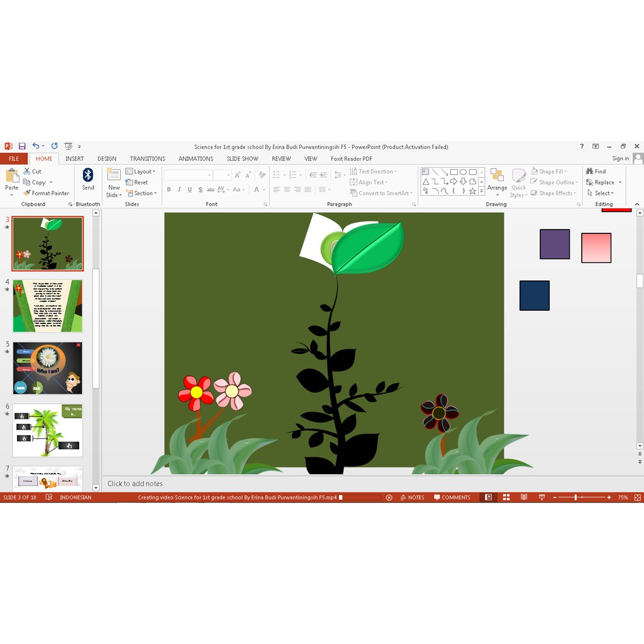This screenshot has height=644, width=644.
Task: Toggle the Comments pane in status bar
Action: (452, 497)
